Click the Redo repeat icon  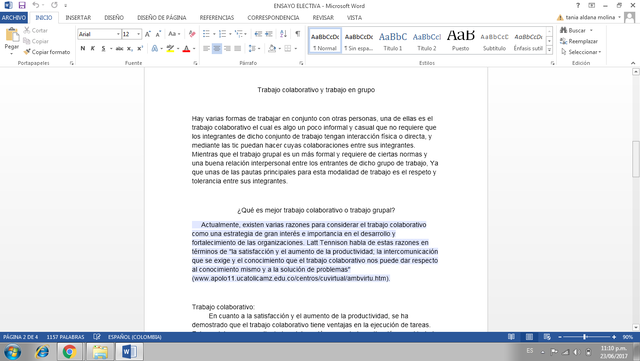tap(54, 5)
